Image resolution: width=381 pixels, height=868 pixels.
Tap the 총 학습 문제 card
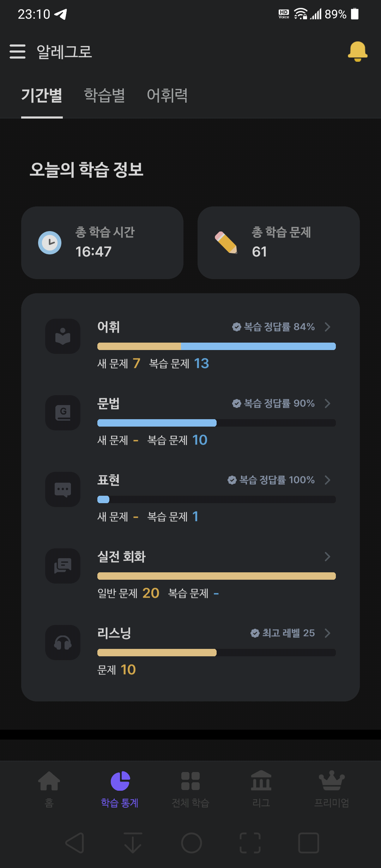point(279,243)
